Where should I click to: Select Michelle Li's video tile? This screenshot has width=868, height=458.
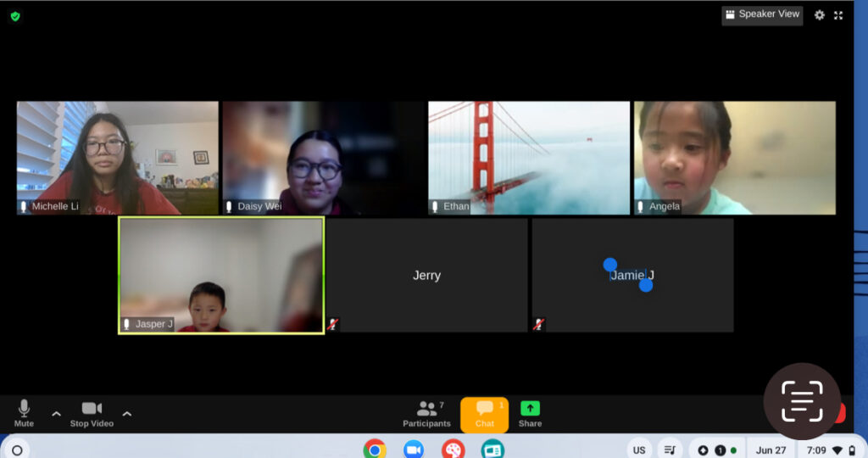coord(117,158)
